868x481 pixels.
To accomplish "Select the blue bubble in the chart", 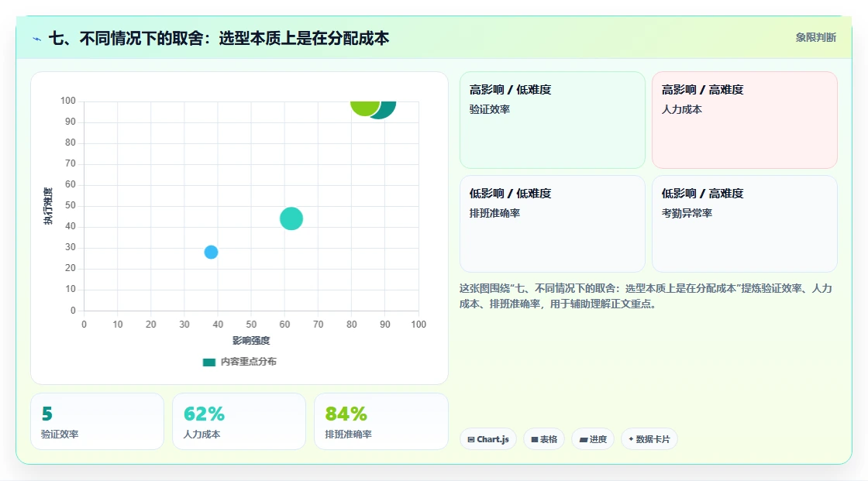I will click(211, 253).
